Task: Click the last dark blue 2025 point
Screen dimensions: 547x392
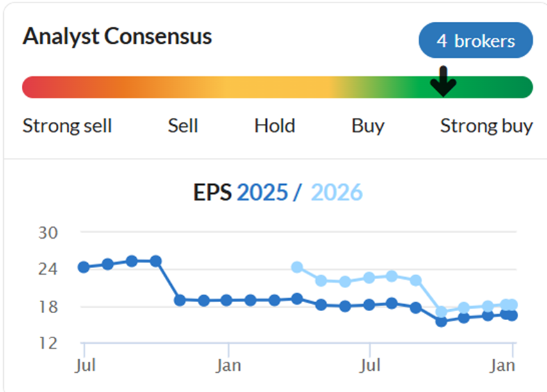Action: coord(512,316)
